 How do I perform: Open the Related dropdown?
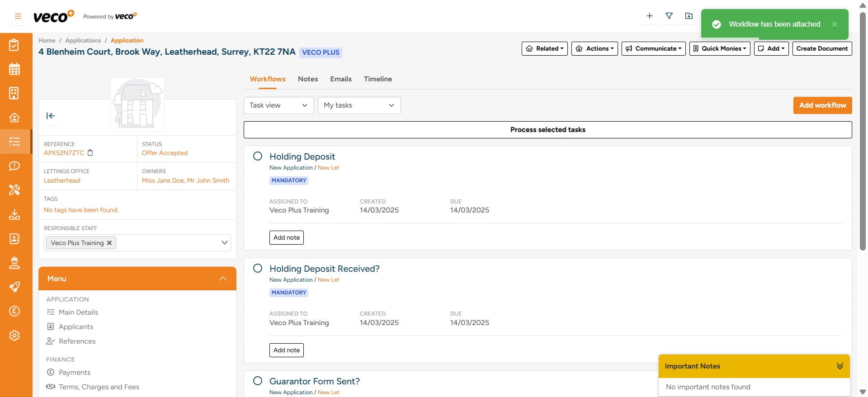(545, 48)
